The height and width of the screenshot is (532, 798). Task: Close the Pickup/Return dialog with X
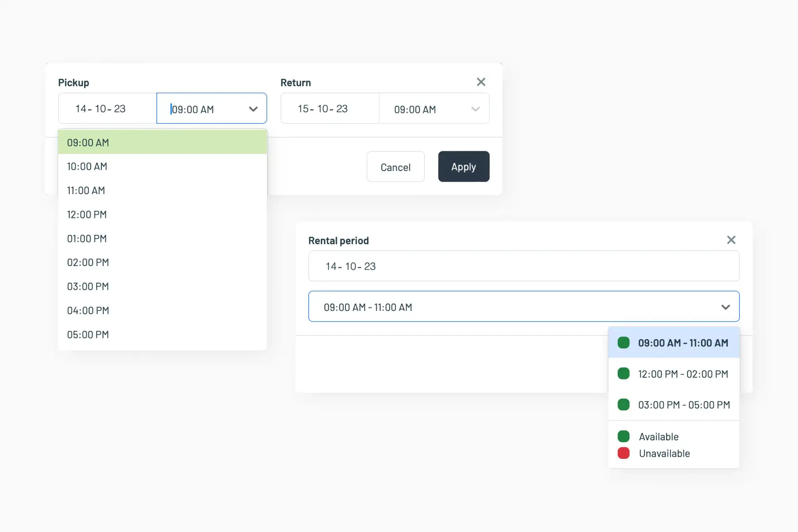click(481, 82)
